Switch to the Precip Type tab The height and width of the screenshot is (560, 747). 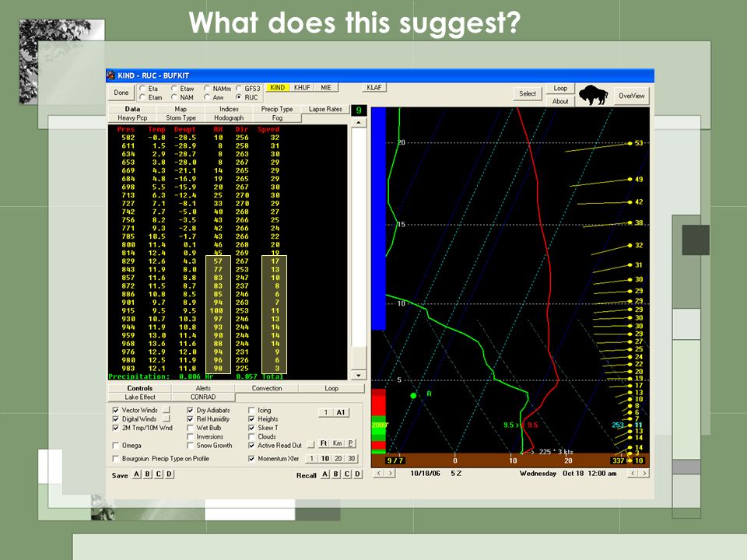(x=277, y=109)
